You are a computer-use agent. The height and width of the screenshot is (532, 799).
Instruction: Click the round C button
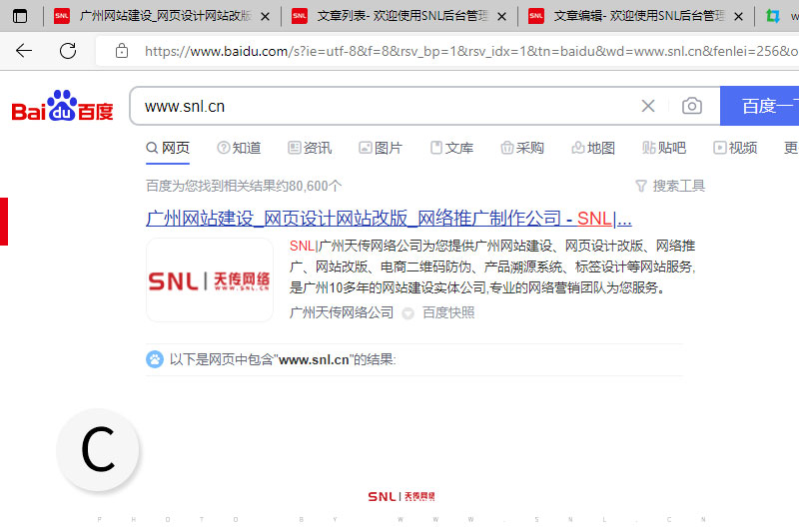point(98,449)
